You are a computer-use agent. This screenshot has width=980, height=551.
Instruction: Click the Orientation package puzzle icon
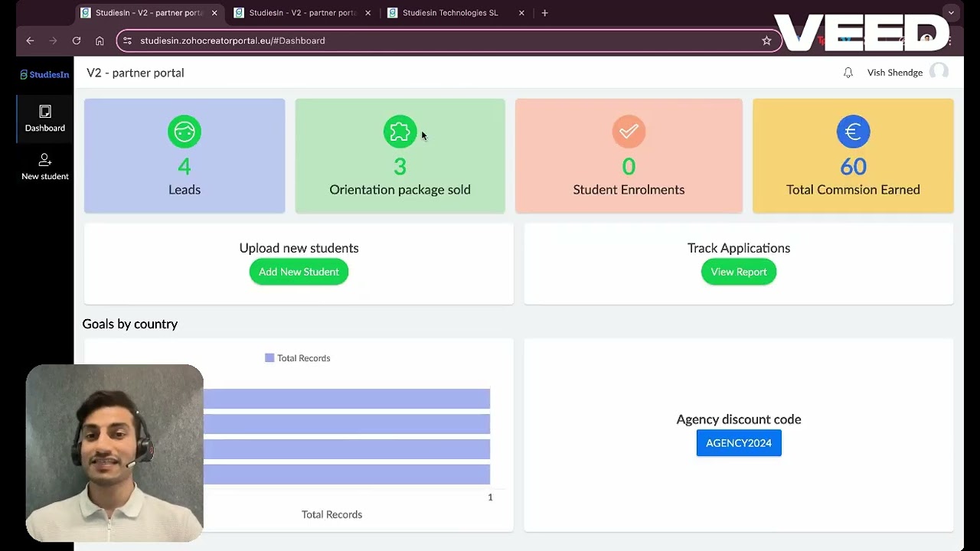click(x=400, y=132)
